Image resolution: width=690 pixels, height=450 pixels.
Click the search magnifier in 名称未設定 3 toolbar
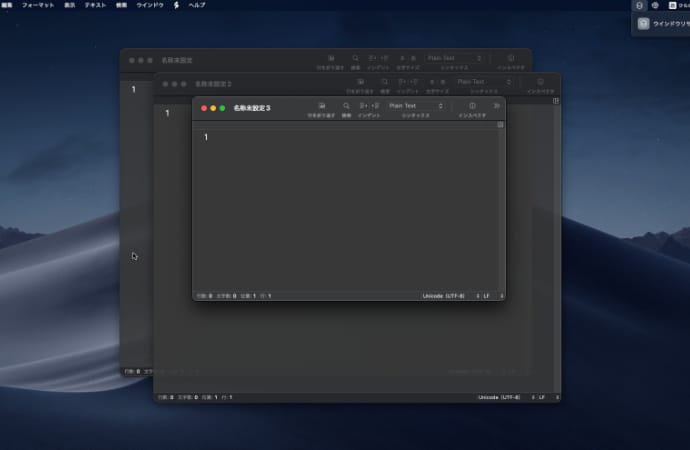tap(346, 106)
